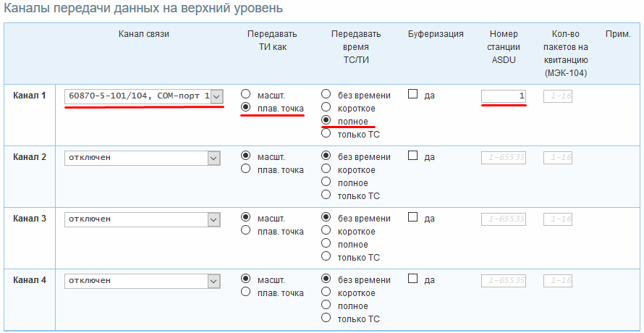Select 'масшт.' radio for Канал 1
This screenshot has width=644, height=333.
[x=246, y=94]
